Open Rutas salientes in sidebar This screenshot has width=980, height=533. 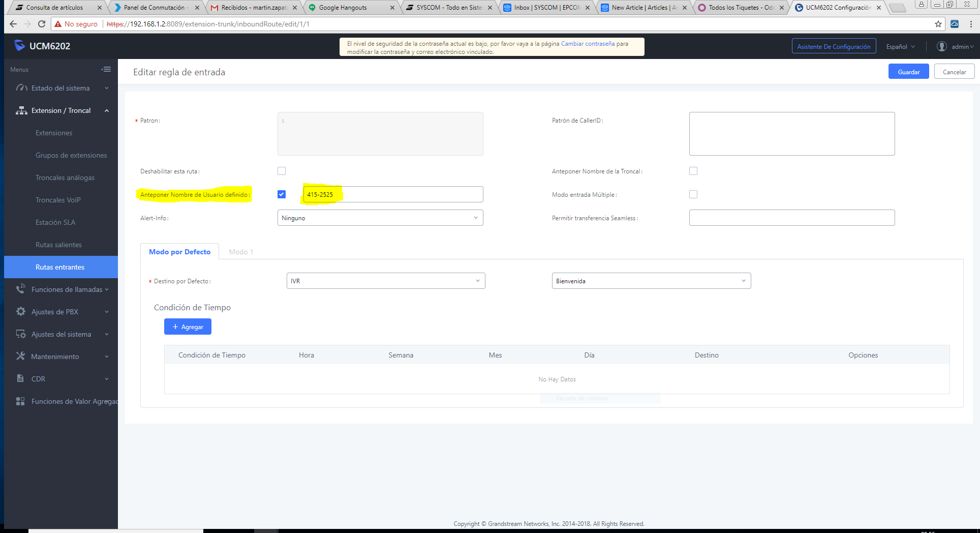click(58, 245)
